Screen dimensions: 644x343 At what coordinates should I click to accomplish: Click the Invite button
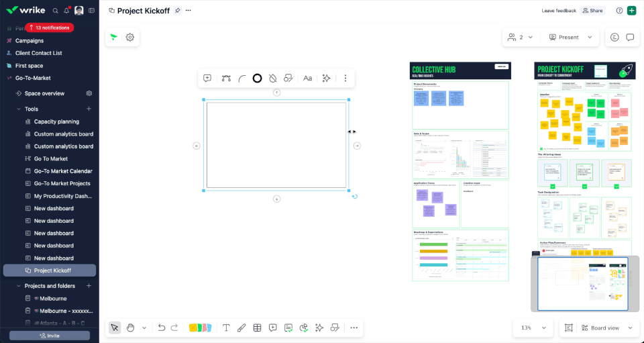coord(50,336)
